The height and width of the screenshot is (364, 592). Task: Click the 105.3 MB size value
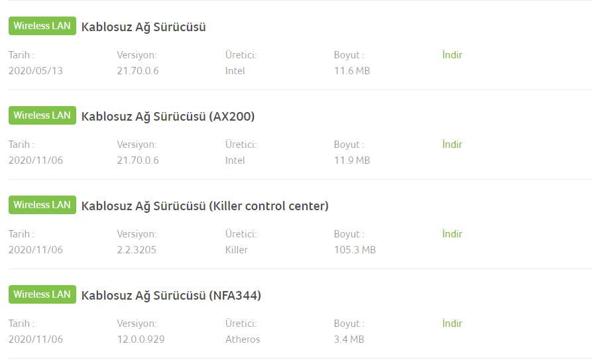[355, 250]
